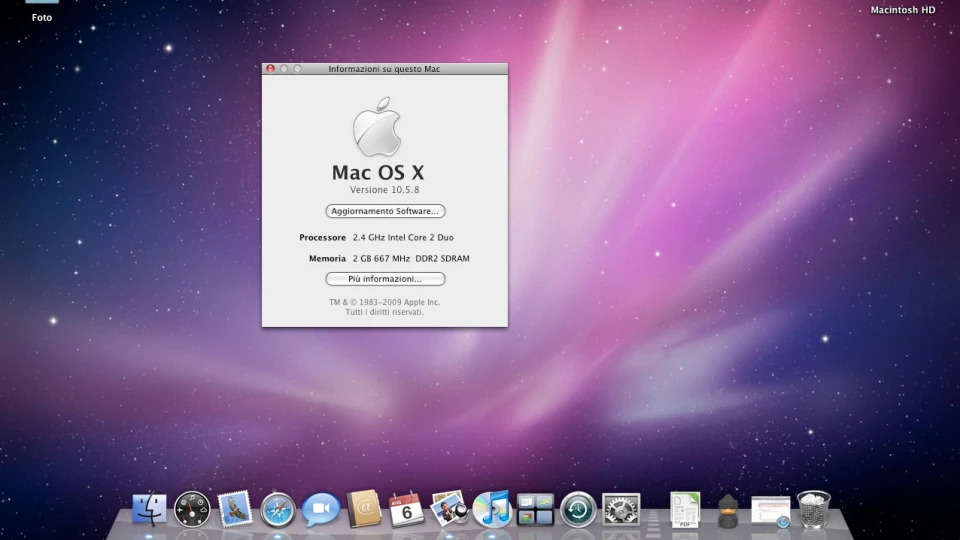This screenshot has width=960, height=540.
Task: Select the Macintosh HD desktop drive
Action: tap(902, 9)
